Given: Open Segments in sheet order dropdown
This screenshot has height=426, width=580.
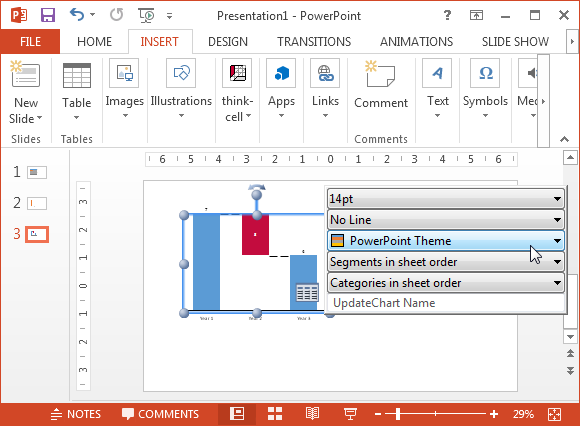Looking at the screenshot, I should point(445,262).
